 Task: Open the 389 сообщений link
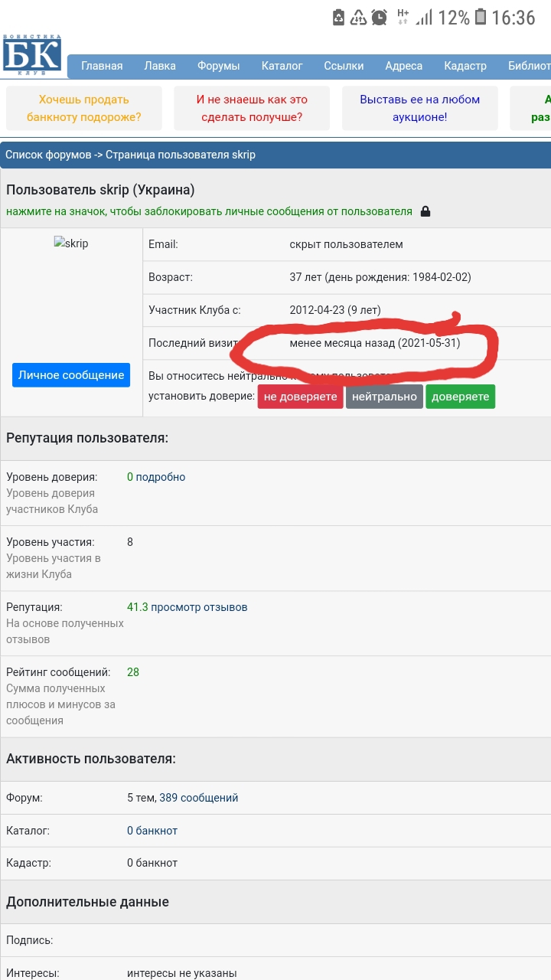(x=199, y=798)
